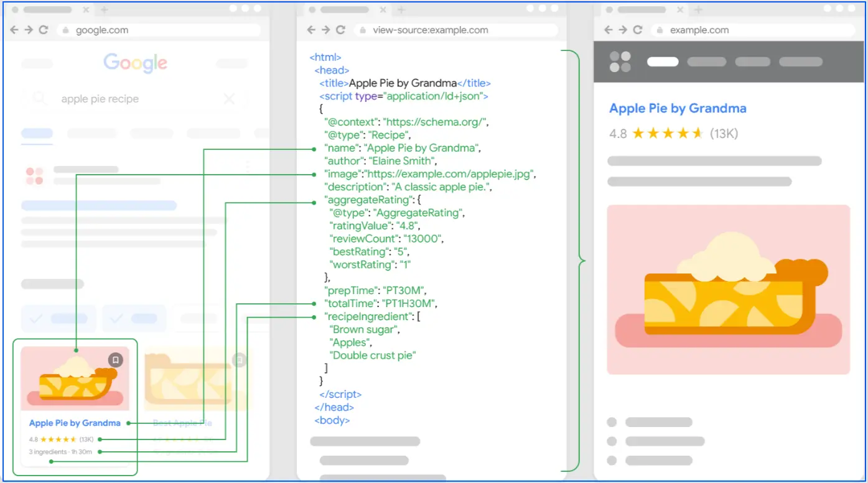Click the "aggregateRating" line in source

[373, 200]
